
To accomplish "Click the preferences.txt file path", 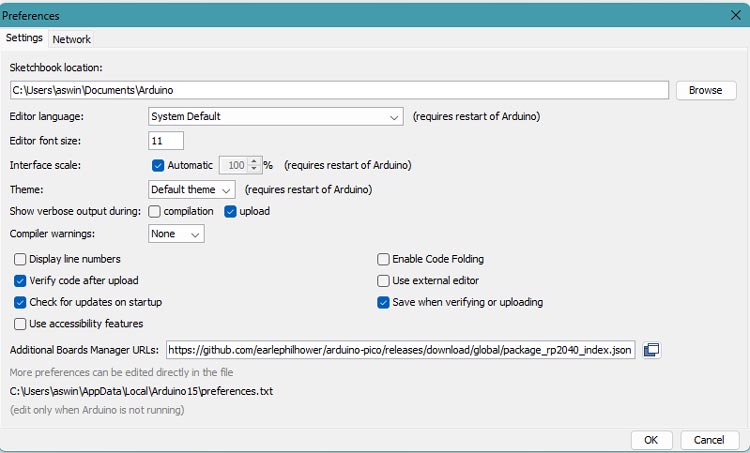I will coord(141,391).
